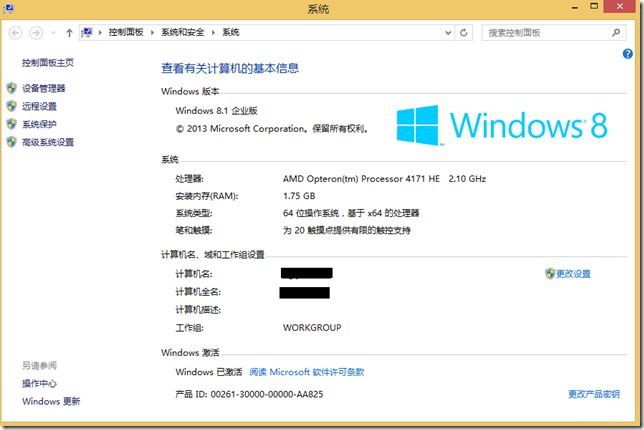Click the processor value AMD Opteron text

[x=384, y=179]
